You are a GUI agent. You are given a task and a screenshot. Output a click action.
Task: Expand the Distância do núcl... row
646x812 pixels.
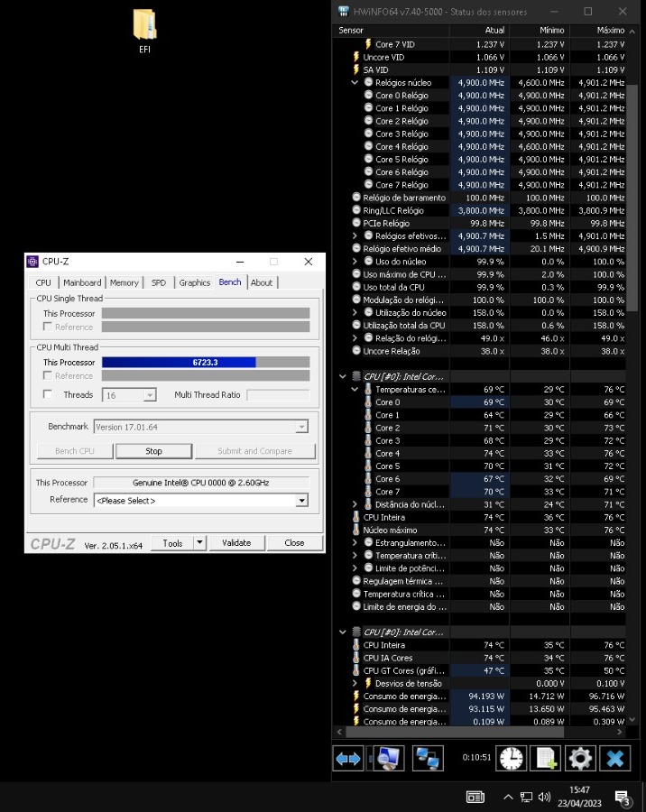click(355, 504)
